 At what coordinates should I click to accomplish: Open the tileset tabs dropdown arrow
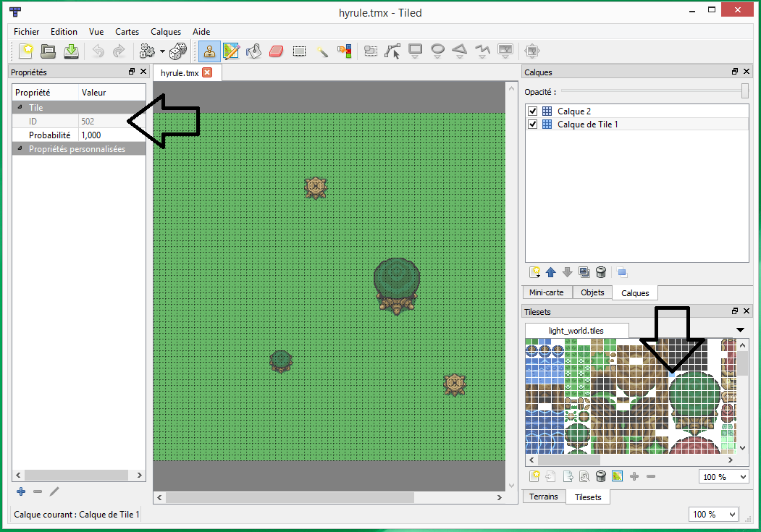[740, 330]
